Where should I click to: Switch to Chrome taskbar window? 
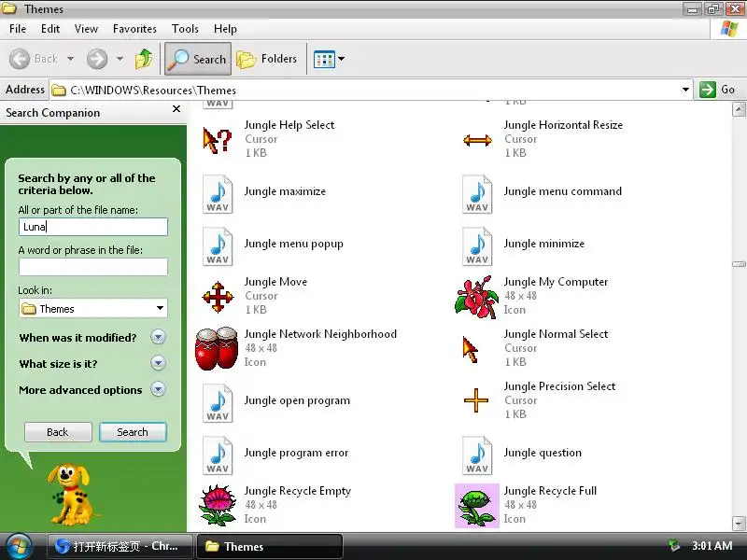tap(120, 546)
